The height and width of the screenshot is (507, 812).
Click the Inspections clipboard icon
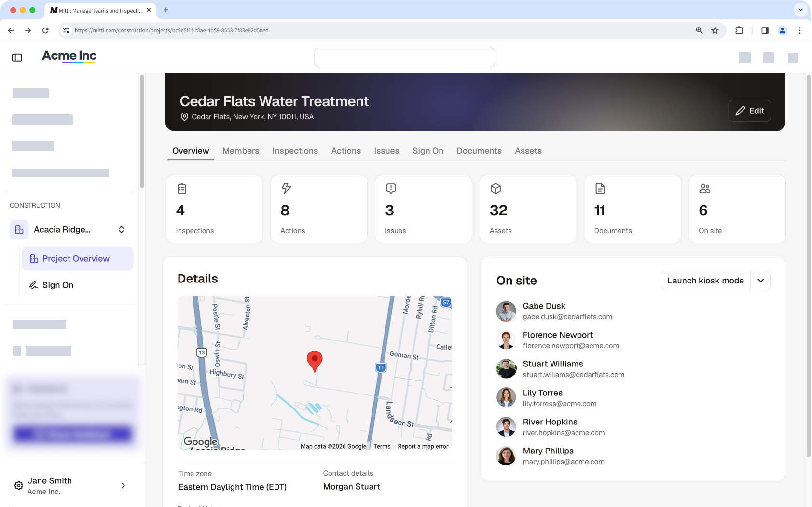[x=182, y=188]
